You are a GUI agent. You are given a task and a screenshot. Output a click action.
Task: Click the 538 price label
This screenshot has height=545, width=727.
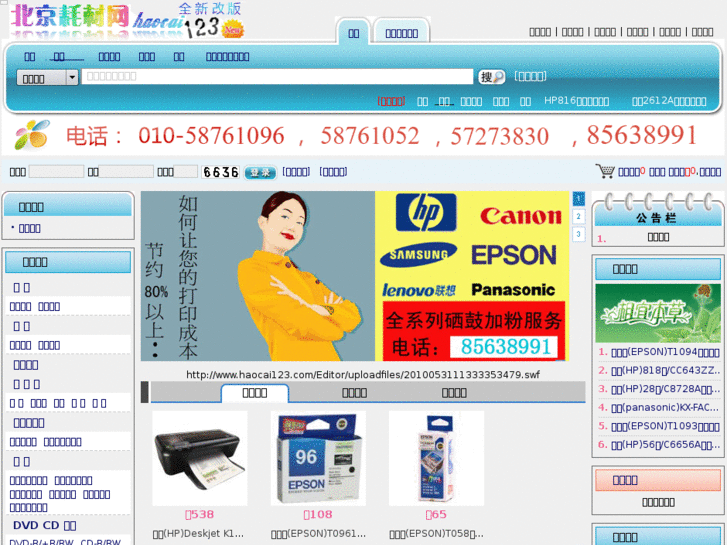200,514
